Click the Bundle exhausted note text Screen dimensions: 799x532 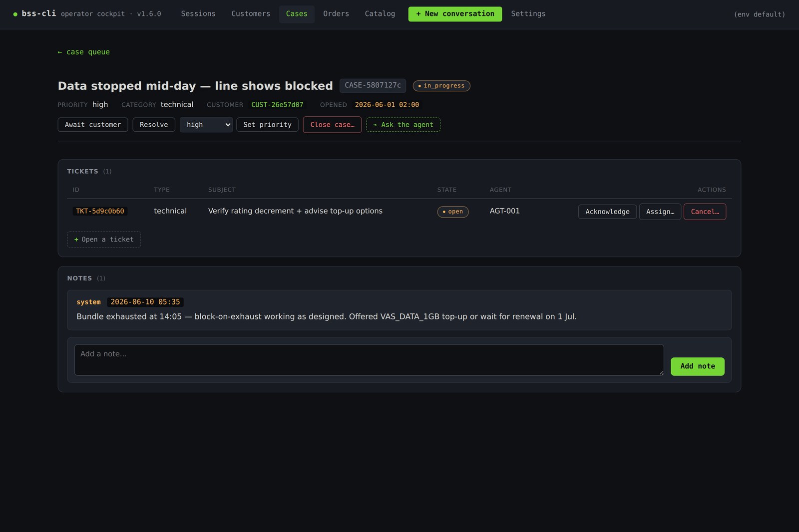pos(327,316)
